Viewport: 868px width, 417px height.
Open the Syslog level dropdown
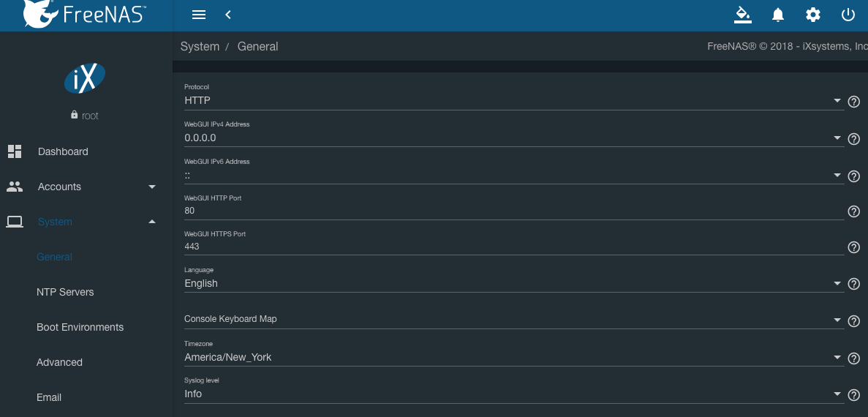pos(512,394)
